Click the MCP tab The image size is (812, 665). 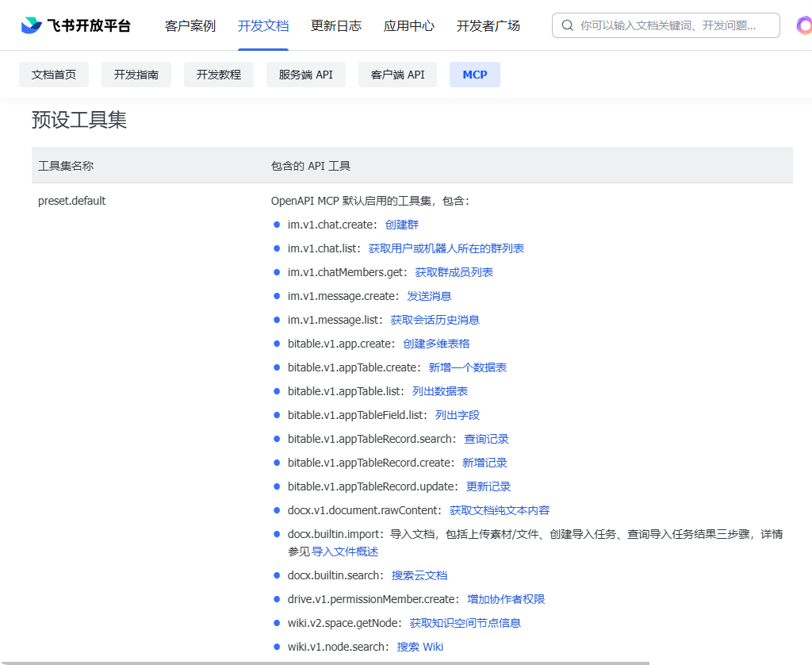click(475, 75)
